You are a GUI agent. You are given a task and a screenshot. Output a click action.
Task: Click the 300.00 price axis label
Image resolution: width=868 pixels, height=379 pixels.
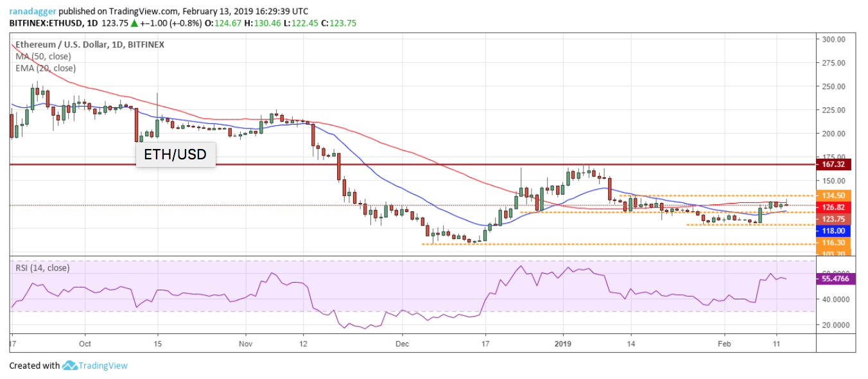pyautogui.click(x=833, y=39)
